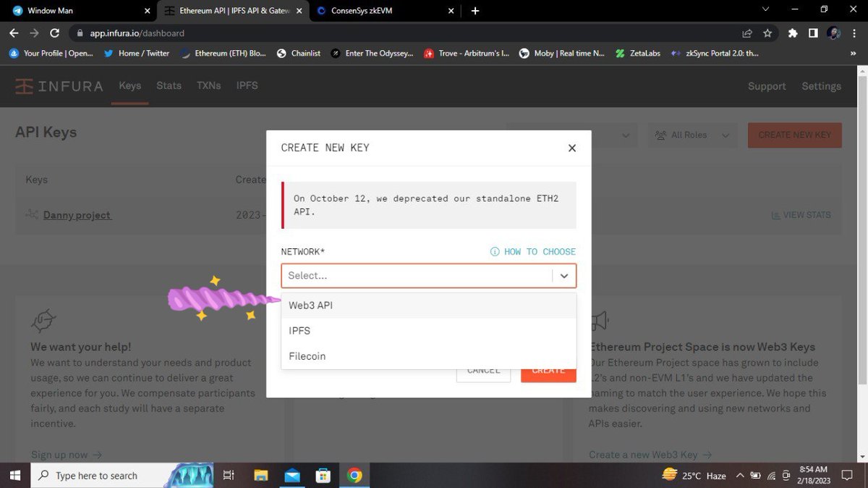Switch to the Window Man browser tab

coord(78,11)
